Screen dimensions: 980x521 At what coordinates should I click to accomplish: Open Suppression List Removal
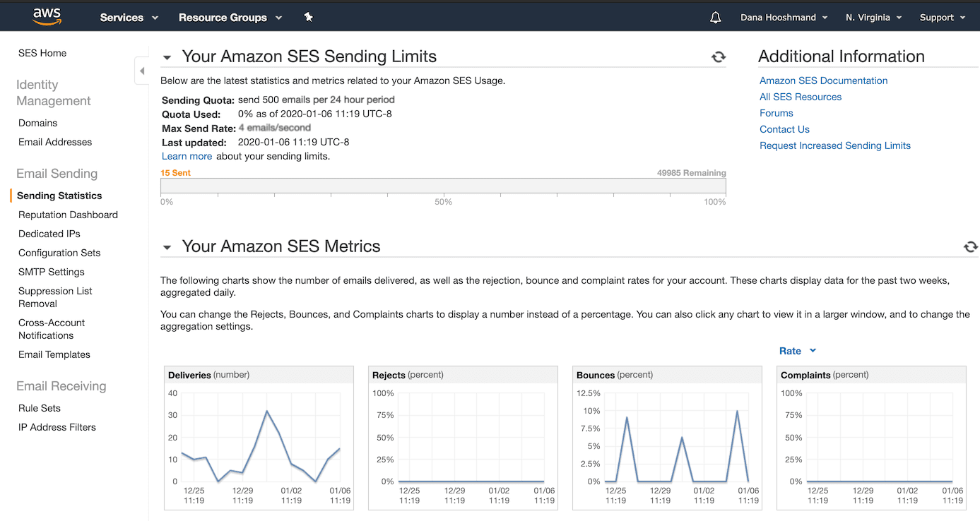point(55,297)
